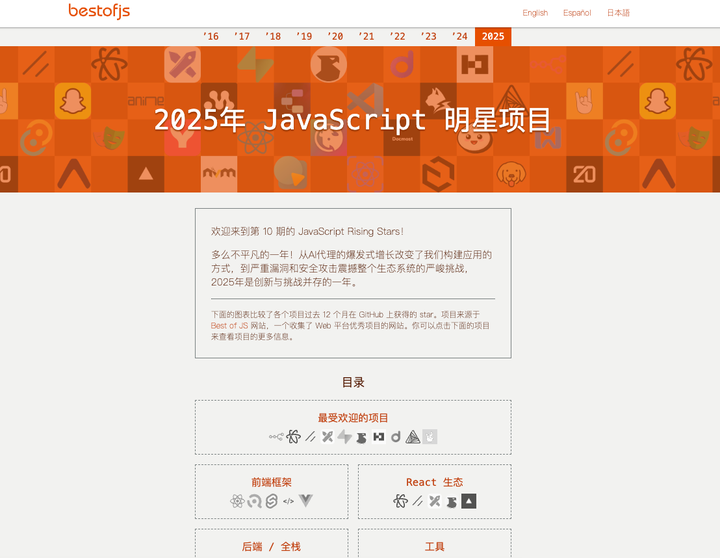Select the '23 year tab
The width and height of the screenshot is (720, 558).
pyautogui.click(x=428, y=36)
